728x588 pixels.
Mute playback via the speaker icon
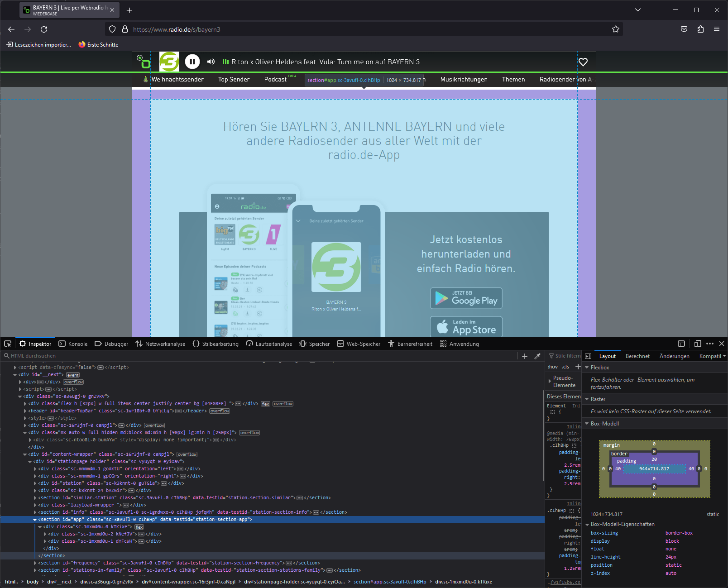pos(211,62)
